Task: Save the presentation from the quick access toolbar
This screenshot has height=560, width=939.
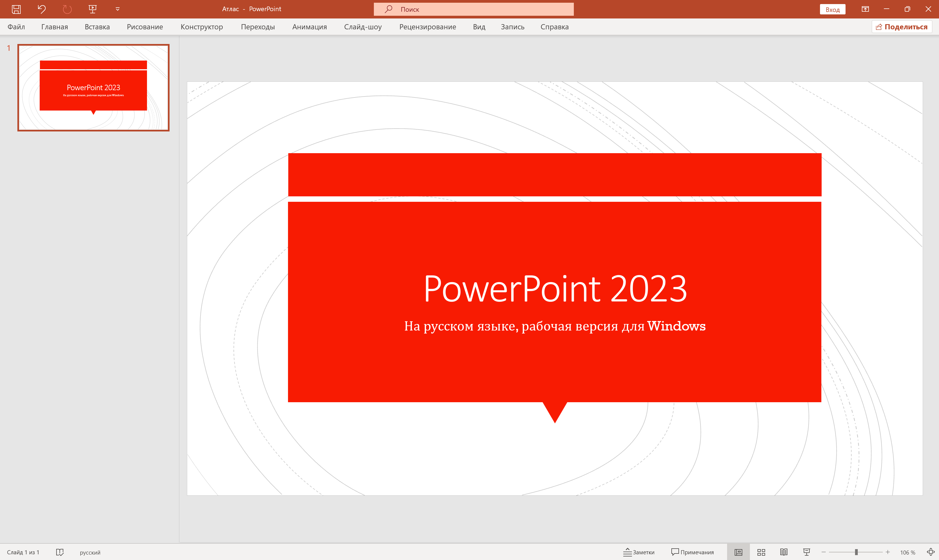Action: (x=16, y=9)
